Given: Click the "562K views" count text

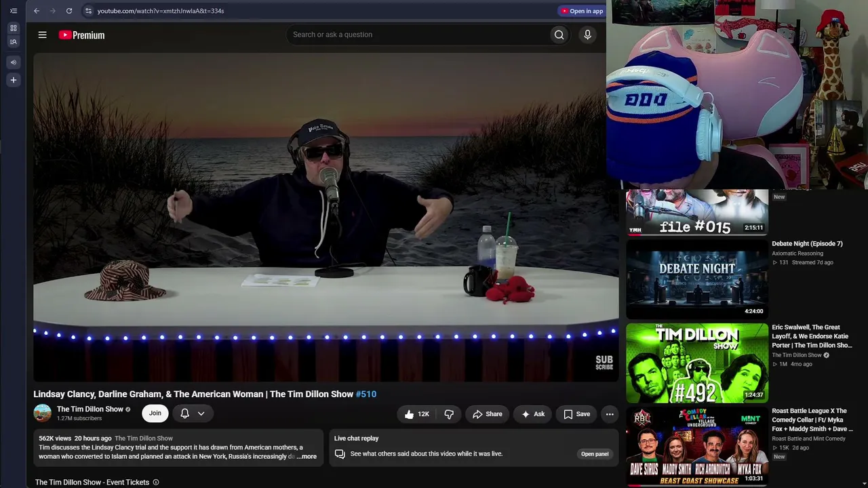Looking at the screenshot, I should pyautogui.click(x=55, y=439).
